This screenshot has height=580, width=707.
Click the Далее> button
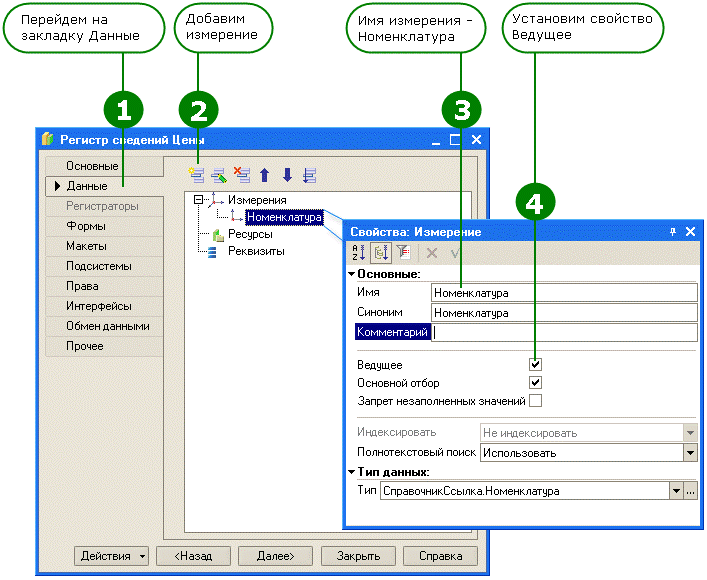275,556
